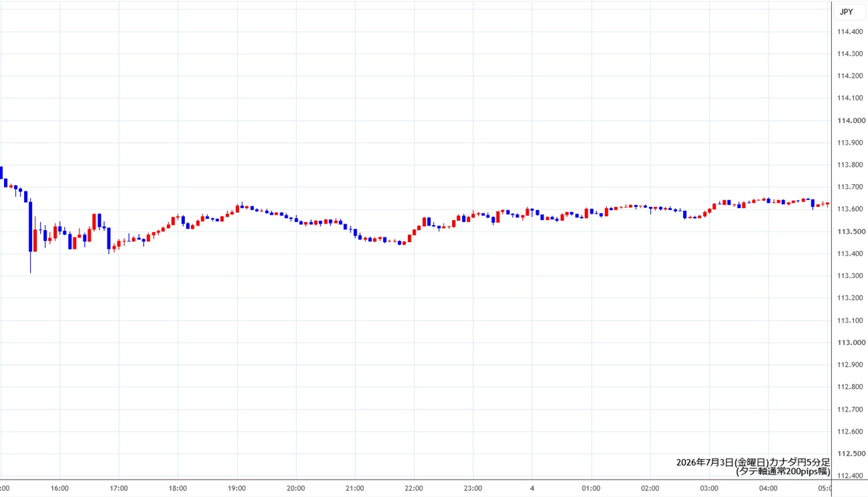Click the 113.400 price axis label
Screen dimensions: 868x497
[x=849, y=254]
